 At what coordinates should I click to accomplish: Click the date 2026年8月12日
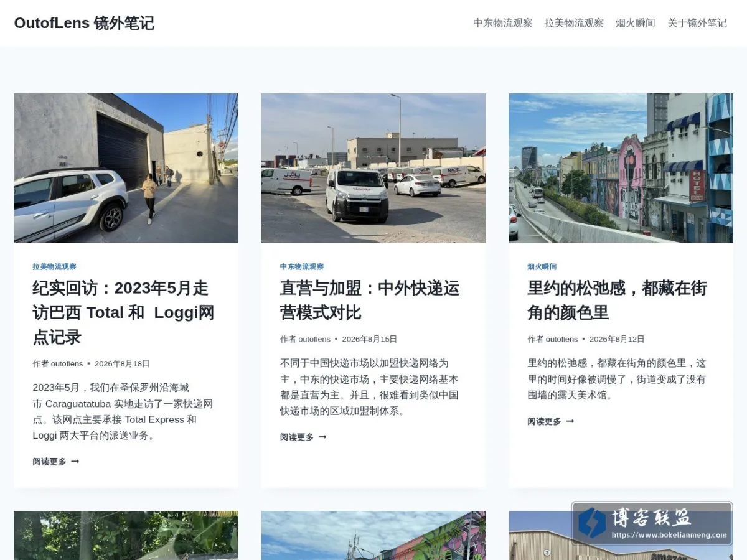click(x=617, y=339)
